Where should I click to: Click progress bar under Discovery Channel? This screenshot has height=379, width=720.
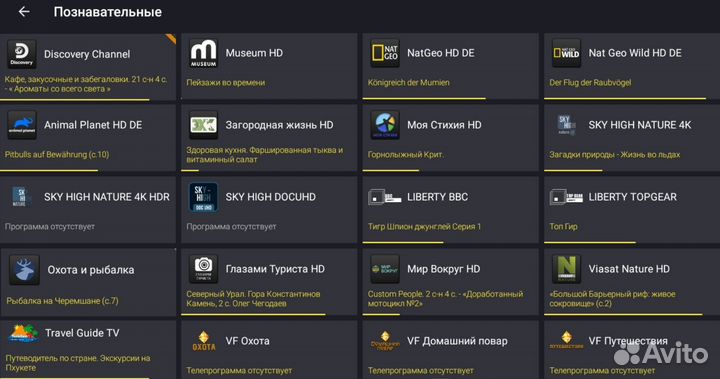click(x=75, y=100)
